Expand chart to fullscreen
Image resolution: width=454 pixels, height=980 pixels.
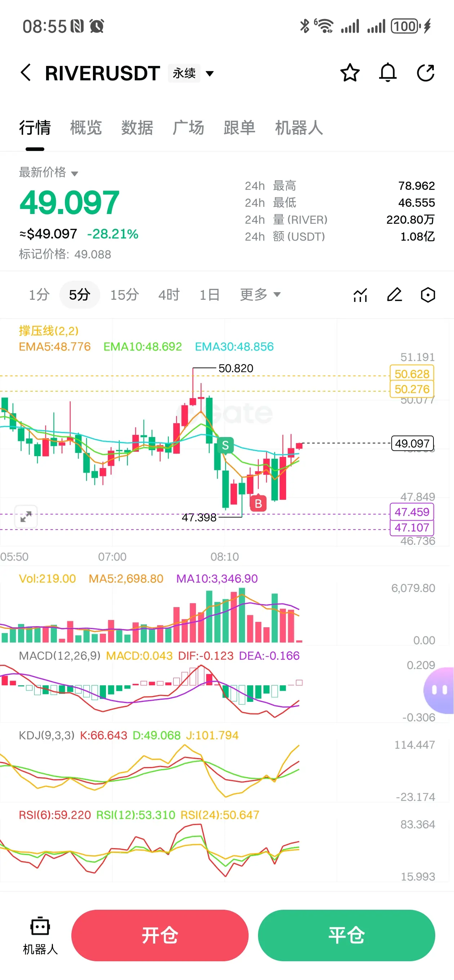26,517
